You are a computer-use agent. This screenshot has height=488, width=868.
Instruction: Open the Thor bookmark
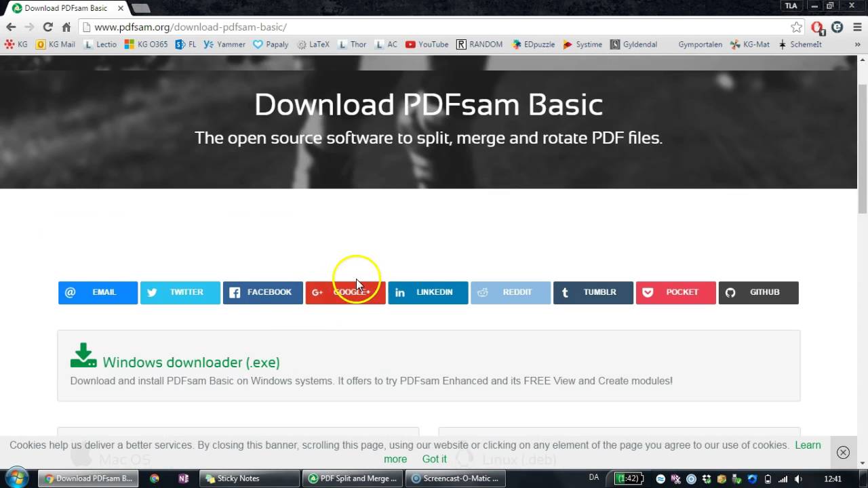click(353, 44)
